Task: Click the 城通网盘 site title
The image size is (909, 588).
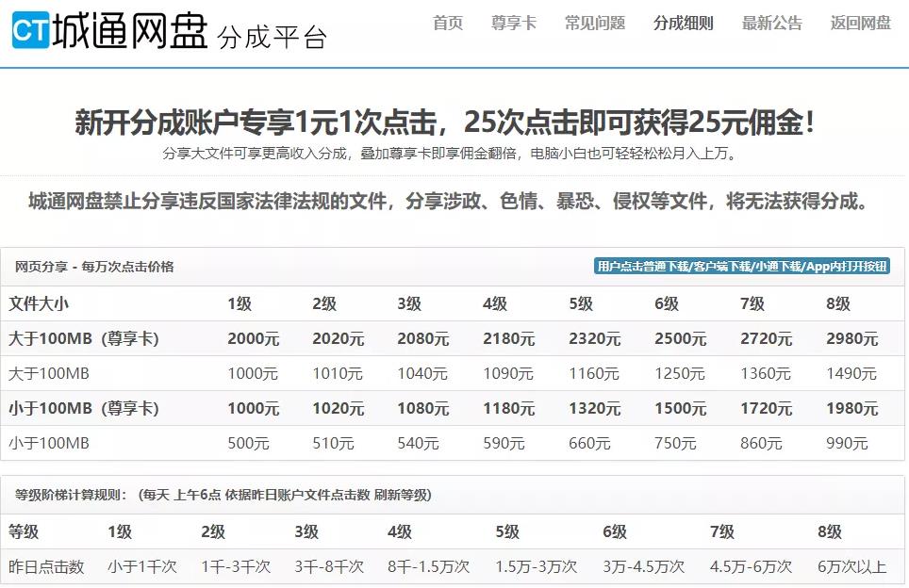Action: [x=130, y=29]
